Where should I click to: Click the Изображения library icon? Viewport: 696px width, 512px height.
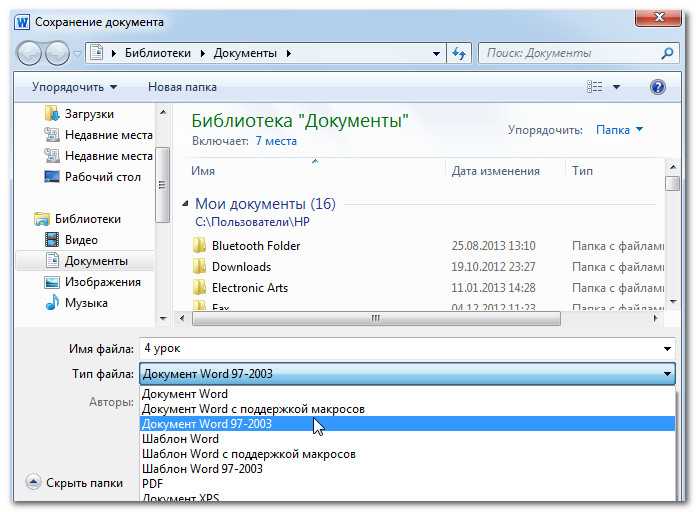(x=52, y=282)
